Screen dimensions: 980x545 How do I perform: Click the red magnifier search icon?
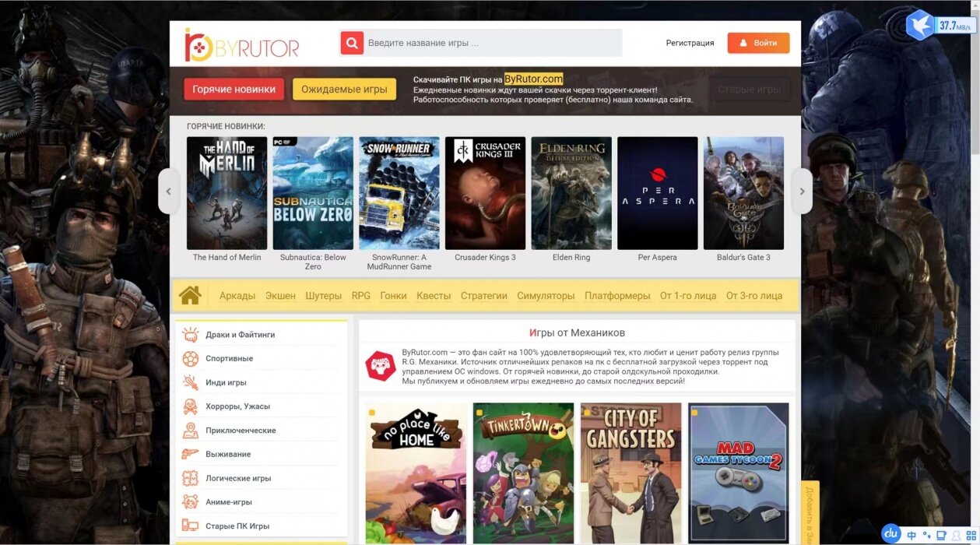pos(352,43)
